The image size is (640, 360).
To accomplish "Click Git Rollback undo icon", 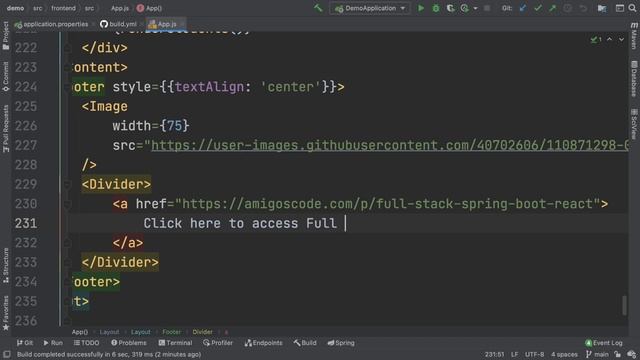I will [582, 8].
